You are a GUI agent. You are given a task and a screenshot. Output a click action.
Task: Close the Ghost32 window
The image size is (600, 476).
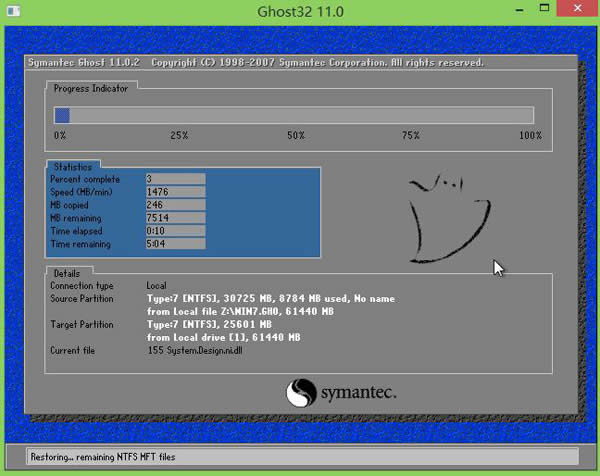[578, 13]
